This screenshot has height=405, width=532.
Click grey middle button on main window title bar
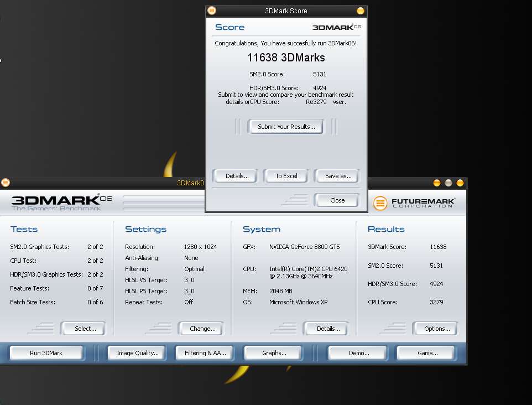[448, 183]
